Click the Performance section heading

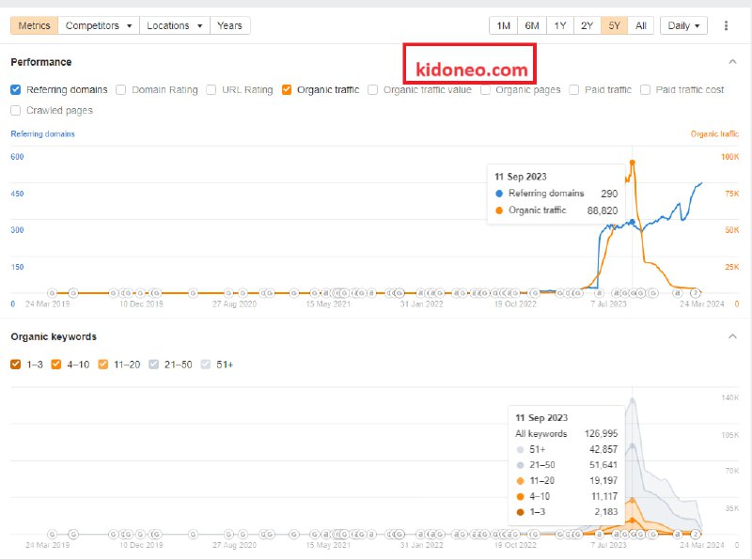click(41, 62)
